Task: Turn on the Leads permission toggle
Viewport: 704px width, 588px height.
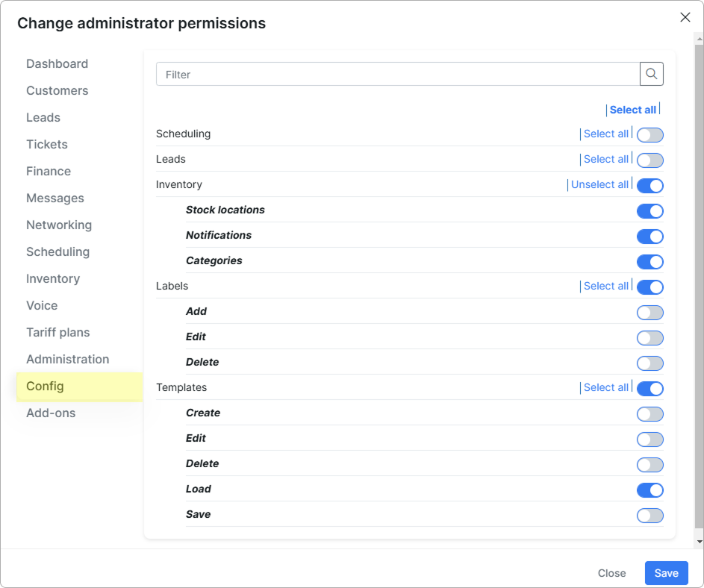Action: pyautogui.click(x=650, y=160)
